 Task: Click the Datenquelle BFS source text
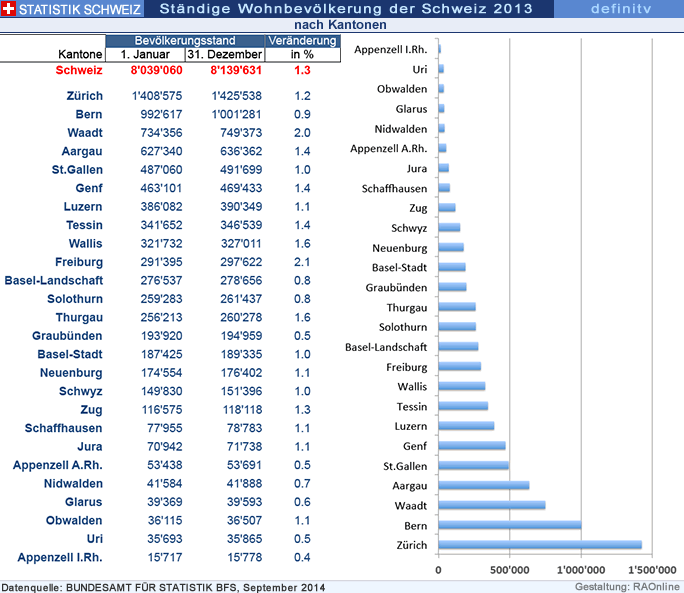164,586
